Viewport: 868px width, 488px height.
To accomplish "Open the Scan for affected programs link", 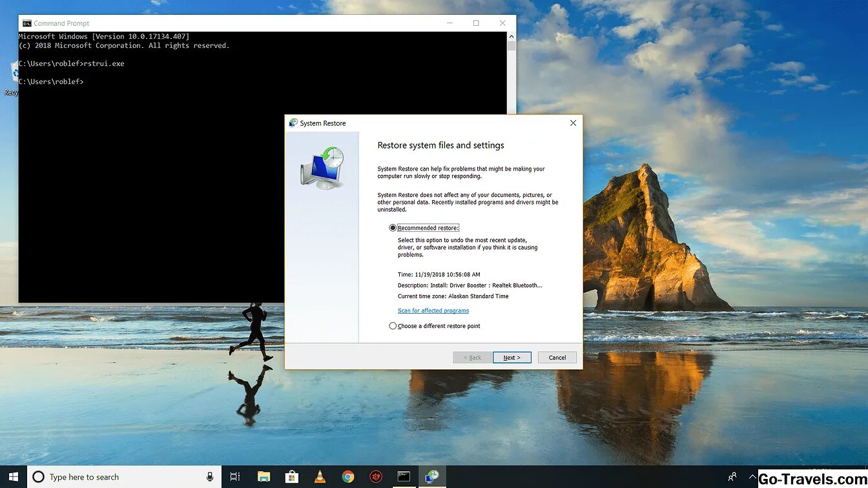I will coord(433,310).
